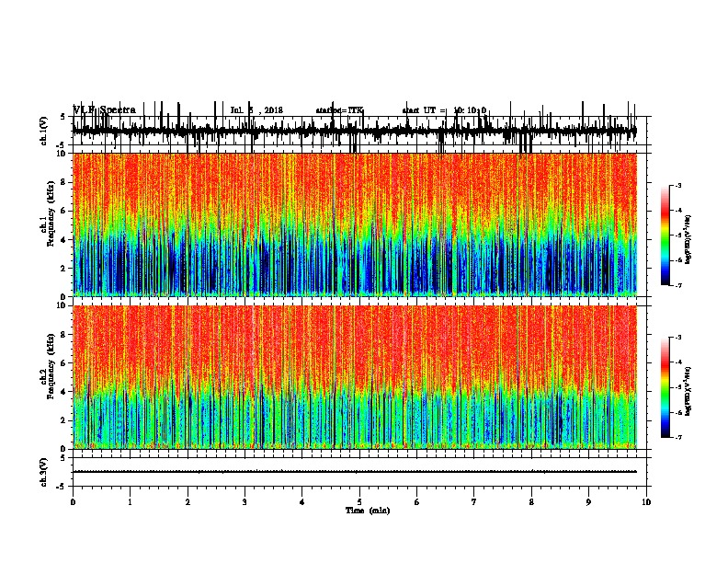728x563 pixels.
Task: Click the 'Time (min)' x-axis label
Action: pos(368,511)
